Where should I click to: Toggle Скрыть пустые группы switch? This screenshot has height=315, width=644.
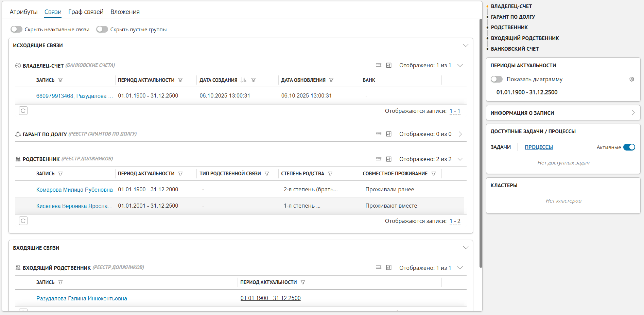pos(102,30)
